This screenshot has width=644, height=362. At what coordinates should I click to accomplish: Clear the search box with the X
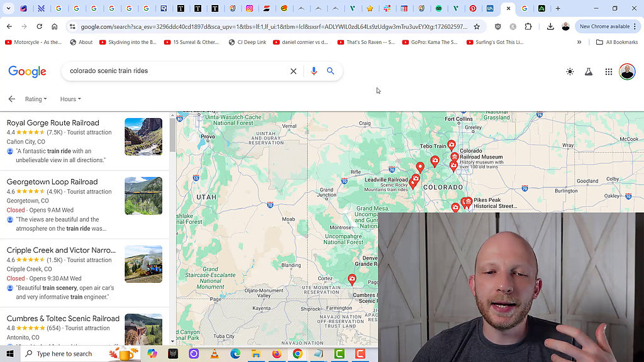293,71
